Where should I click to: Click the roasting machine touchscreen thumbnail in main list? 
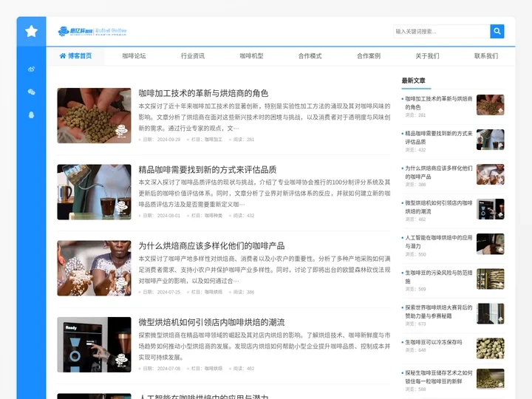94,344
